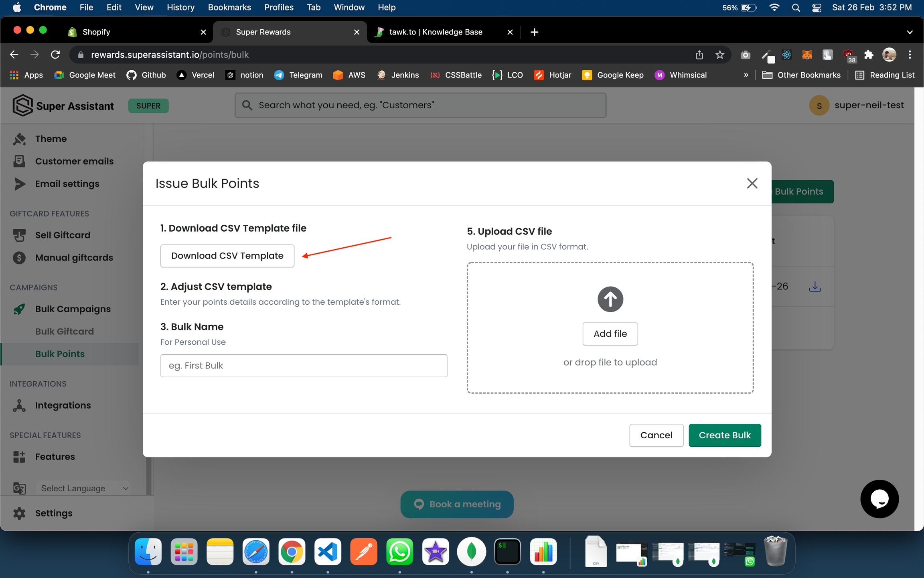This screenshot has width=924, height=578.
Task: Expand the Select Language dropdown
Action: click(84, 488)
